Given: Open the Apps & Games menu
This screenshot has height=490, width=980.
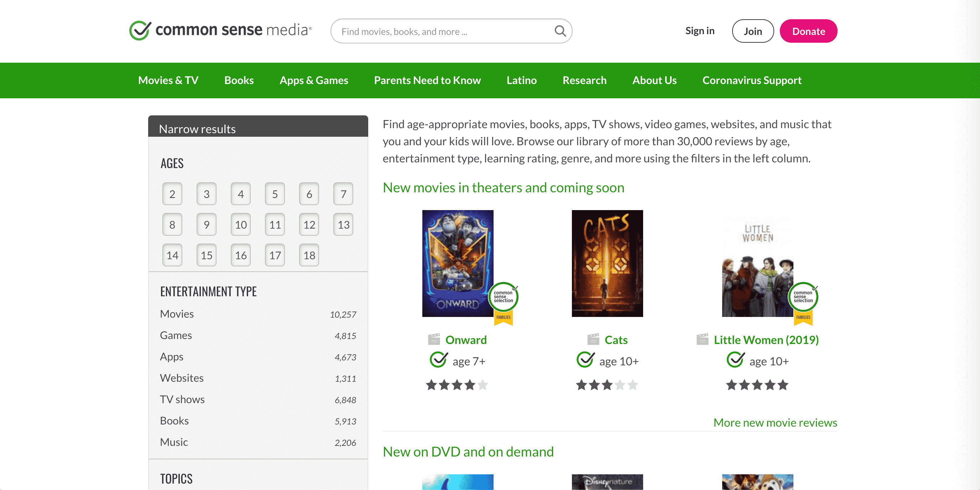Looking at the screenshot, I should [x=314, y=80].
